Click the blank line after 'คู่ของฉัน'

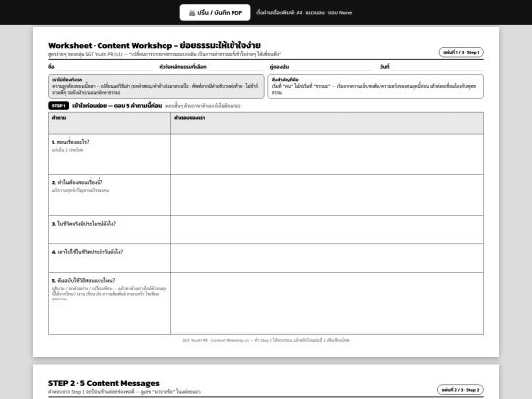(x=331, y=67)
